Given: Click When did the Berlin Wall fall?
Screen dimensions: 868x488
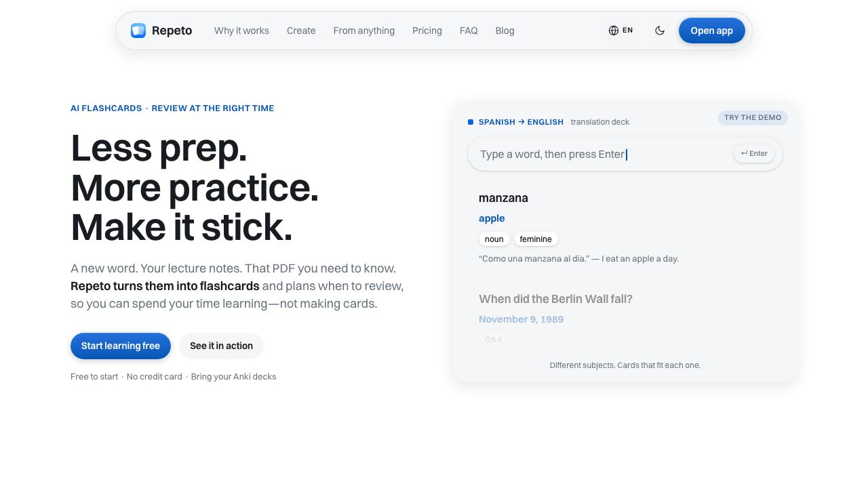Looking at the screenshot, I should [x=555, y=299].
